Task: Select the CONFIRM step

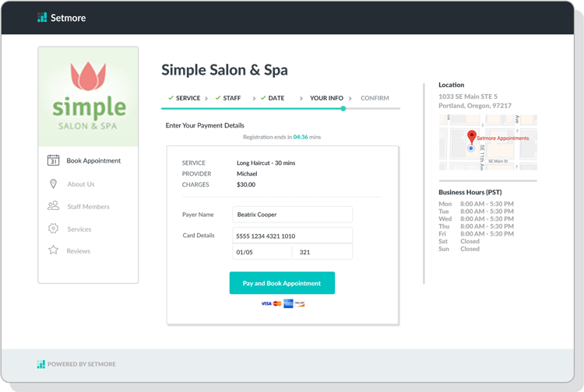Action: (x=375, y=98)
